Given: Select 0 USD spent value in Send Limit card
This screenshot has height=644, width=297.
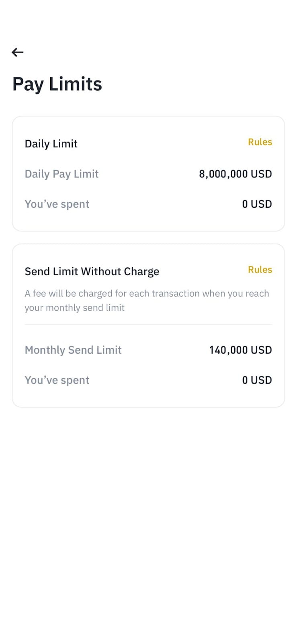Looking at the screenshot, I should [x=257, y=380].
